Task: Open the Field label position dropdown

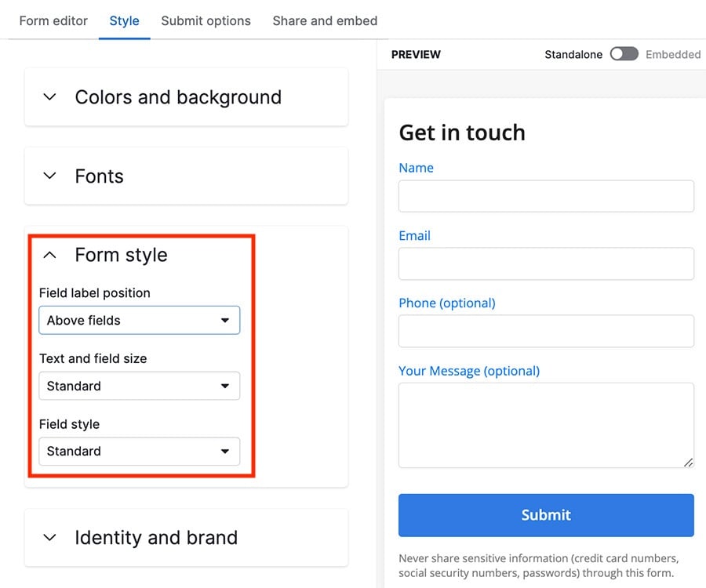Action: click(x=139, y=320)
